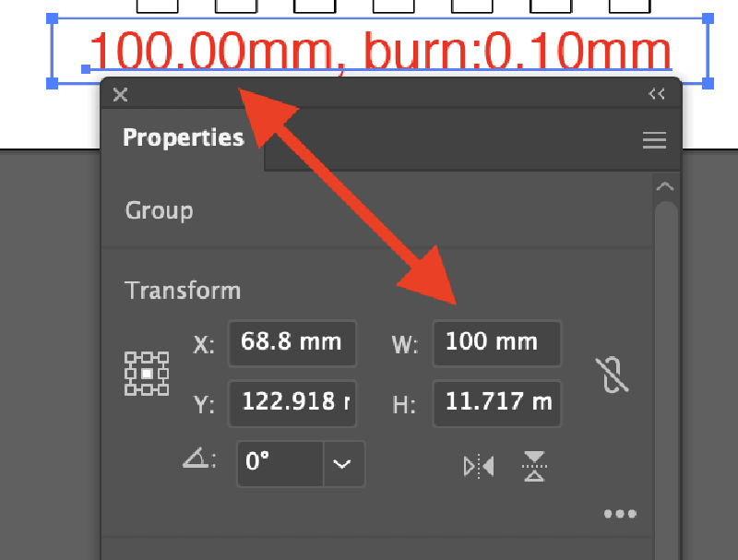This screenshot has width=738, height=560.
Task: Close the Properties panel
Action: pyautogui.click(x=121, y=95)
